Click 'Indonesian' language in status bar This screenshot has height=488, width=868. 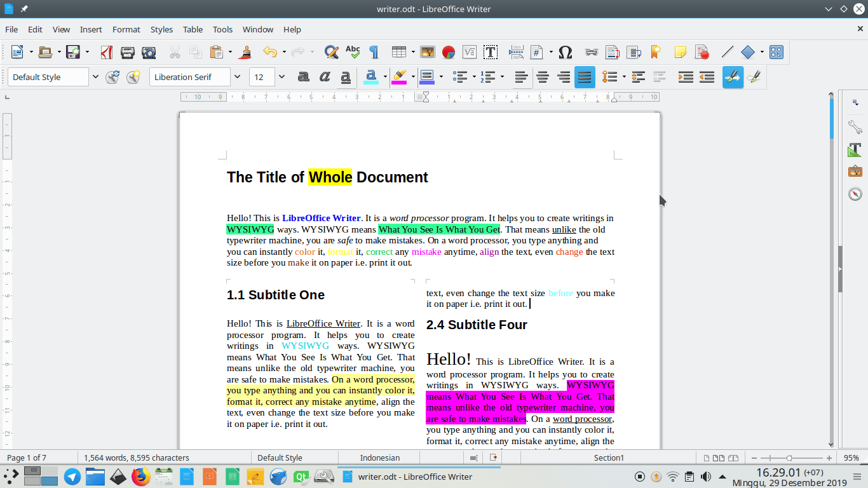coord(380,457)
